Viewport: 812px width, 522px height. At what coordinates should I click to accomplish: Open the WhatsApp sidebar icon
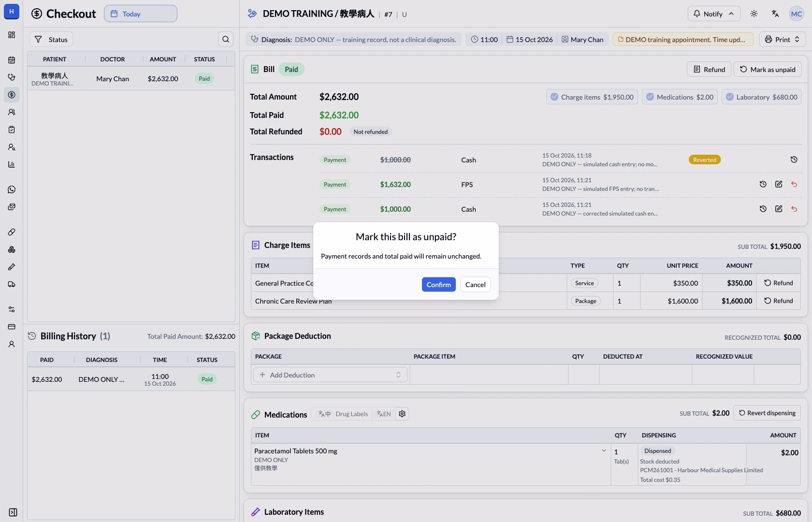click(12, 189)
